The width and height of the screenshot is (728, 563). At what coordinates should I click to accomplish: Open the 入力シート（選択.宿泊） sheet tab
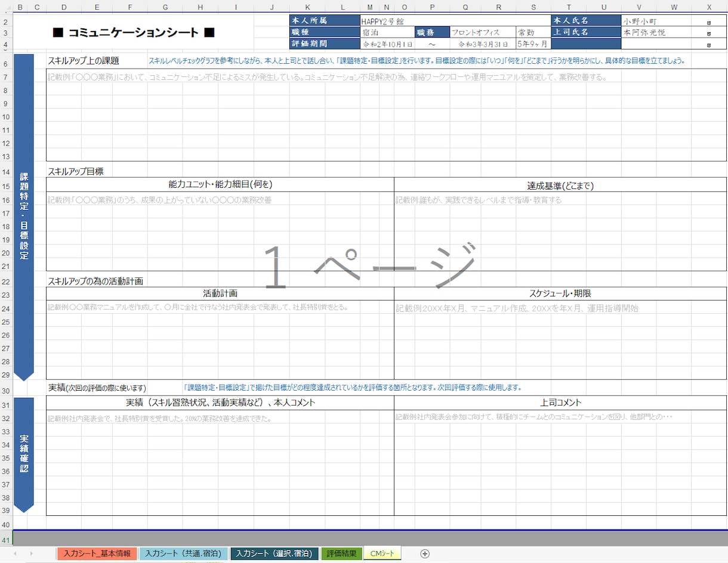(274, 553)
